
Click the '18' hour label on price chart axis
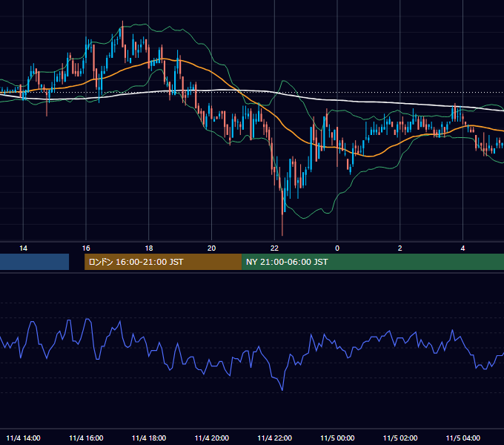pos(149,248)
